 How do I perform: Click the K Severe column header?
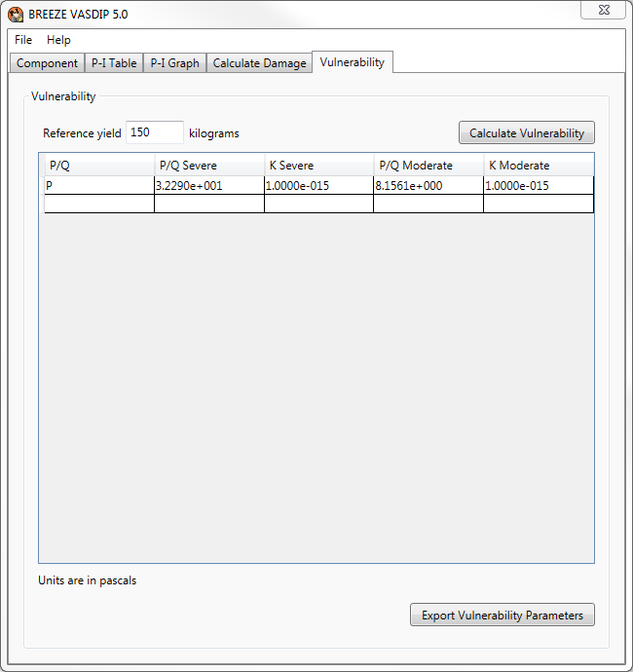pos(318,166)
